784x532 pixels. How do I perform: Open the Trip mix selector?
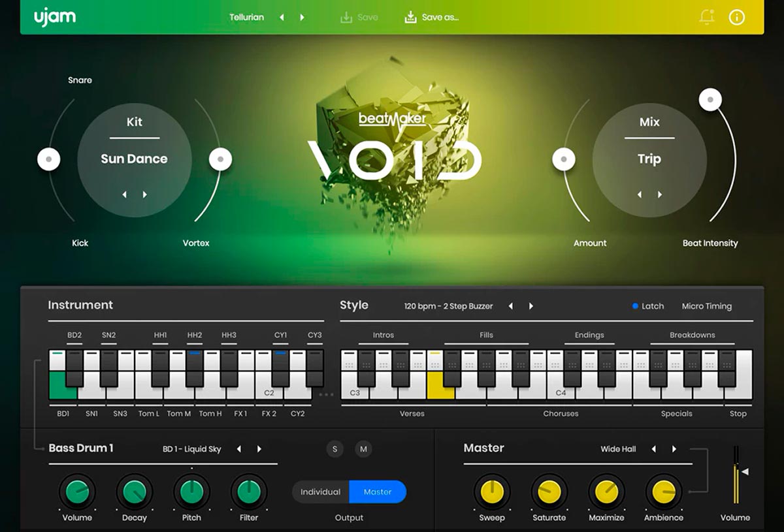pyautogui.click(x=649, y=159)
